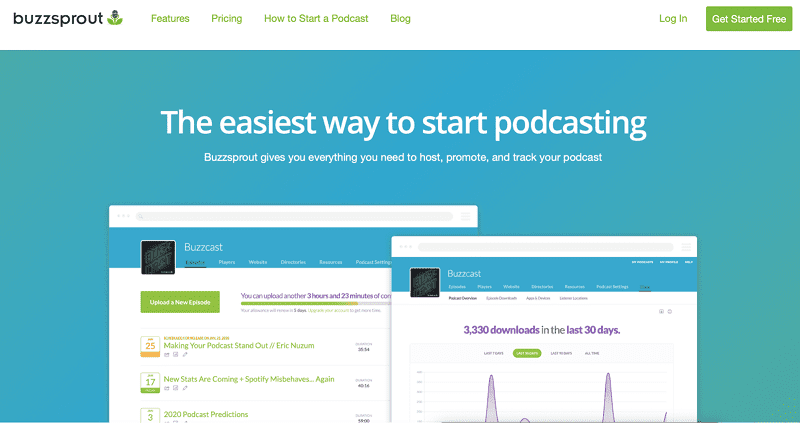Click the My Podcasts link in stats window
800x423 pixels.
tap(642, 262)
